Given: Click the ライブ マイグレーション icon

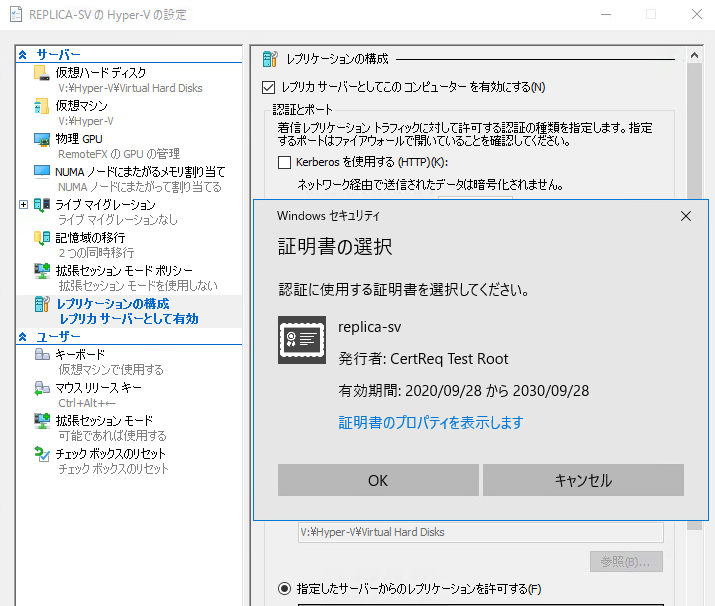Looking at the screenshot, I should click(x=41, y=205).
